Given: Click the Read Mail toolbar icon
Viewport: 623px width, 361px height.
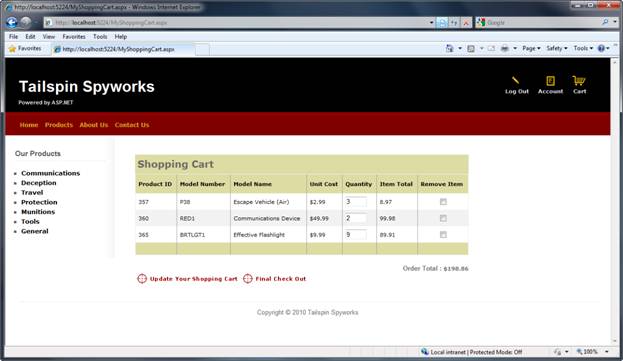Looking at the screenshot, I should pos(491,48).
